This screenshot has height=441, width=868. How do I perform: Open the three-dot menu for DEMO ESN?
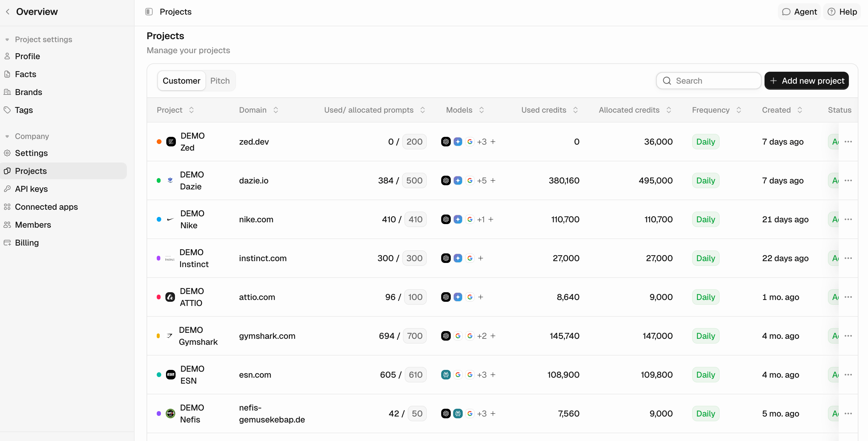point(848,375)
